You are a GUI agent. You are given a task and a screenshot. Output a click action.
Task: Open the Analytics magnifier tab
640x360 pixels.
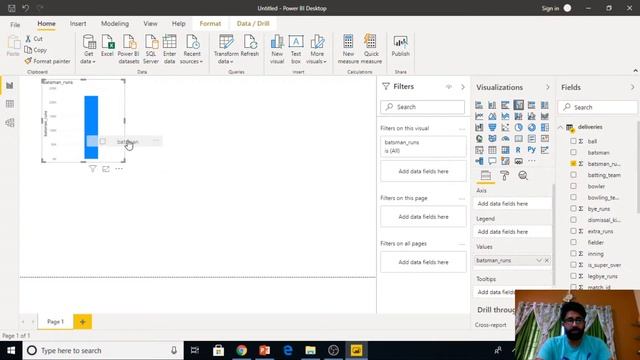[523, 176]
